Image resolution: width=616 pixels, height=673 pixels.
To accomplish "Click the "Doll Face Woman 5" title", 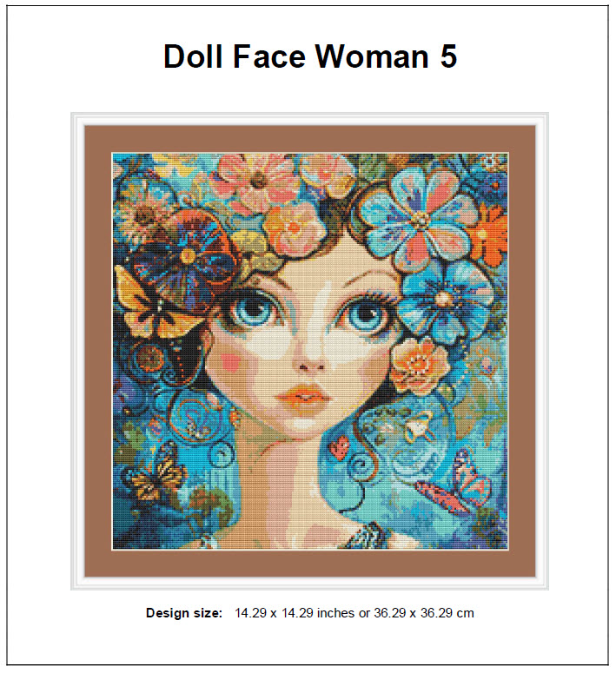I will [x=310, y=56].
